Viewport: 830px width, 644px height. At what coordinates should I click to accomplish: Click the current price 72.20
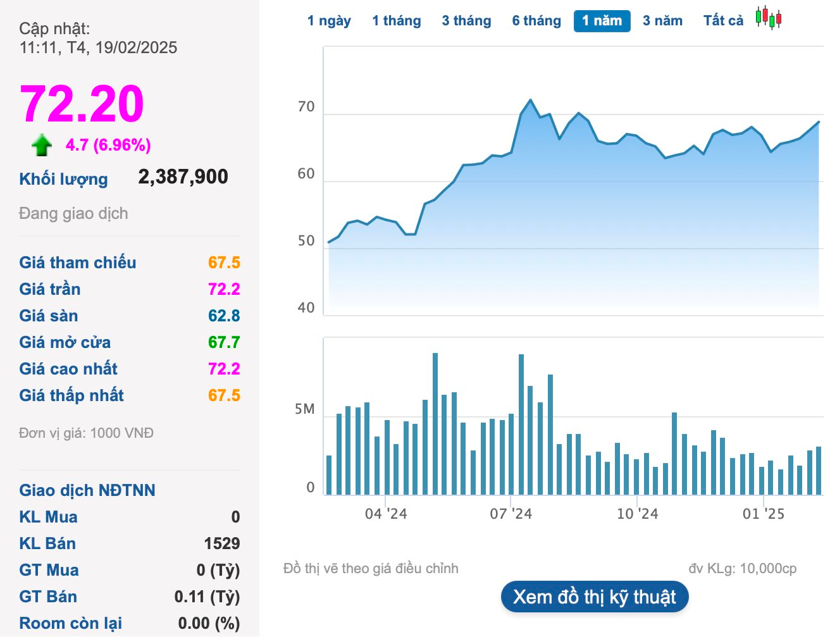click(82, 104)
